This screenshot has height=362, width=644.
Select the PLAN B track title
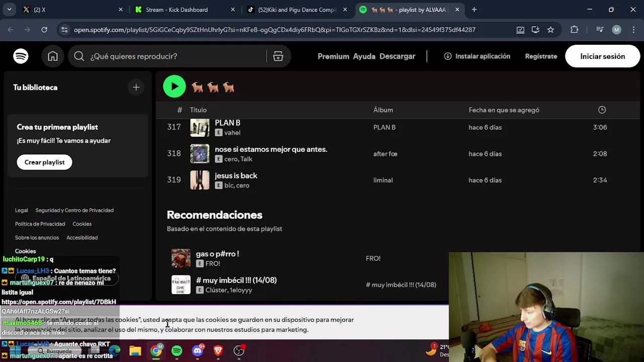pyautogui.click(x=227, y=123)
